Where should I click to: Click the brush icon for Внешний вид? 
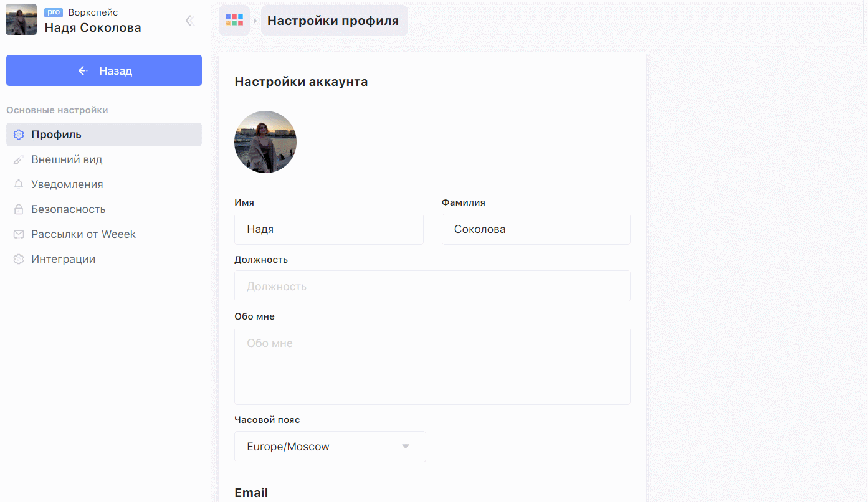click(19, 159)
